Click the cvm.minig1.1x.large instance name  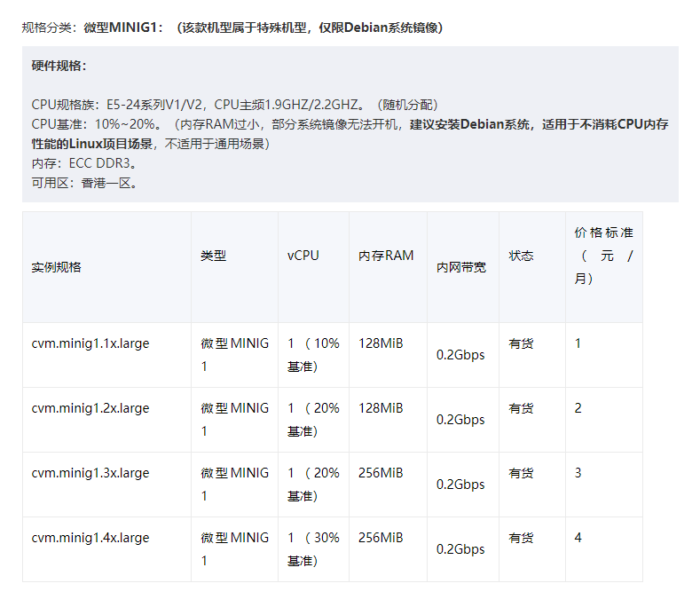pos(90,343)
